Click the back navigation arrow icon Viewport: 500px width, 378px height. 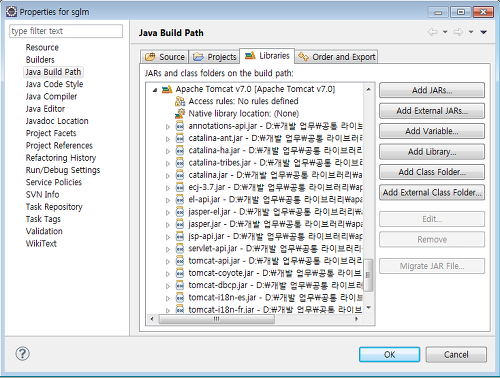pyautogui.click(x=433, y=32)
